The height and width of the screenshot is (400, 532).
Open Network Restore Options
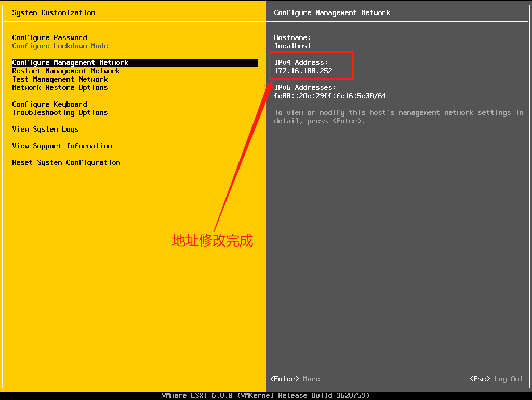tap(60, 87)
